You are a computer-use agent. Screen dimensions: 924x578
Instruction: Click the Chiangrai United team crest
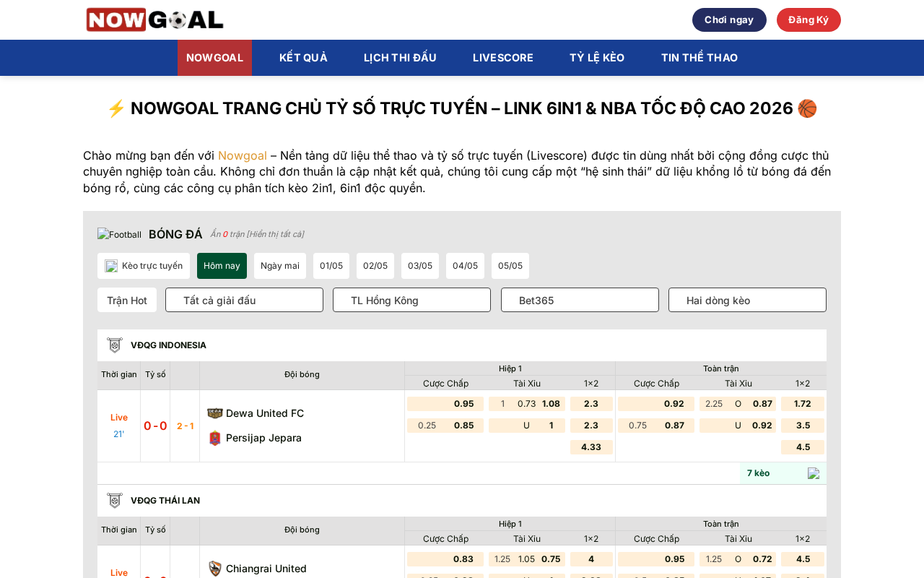(215, 569)
